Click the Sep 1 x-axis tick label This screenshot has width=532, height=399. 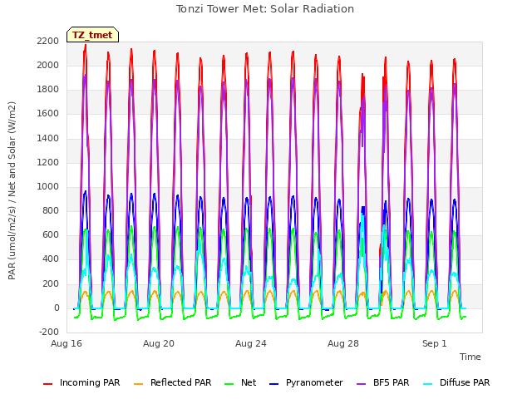(x=434, y=343)
